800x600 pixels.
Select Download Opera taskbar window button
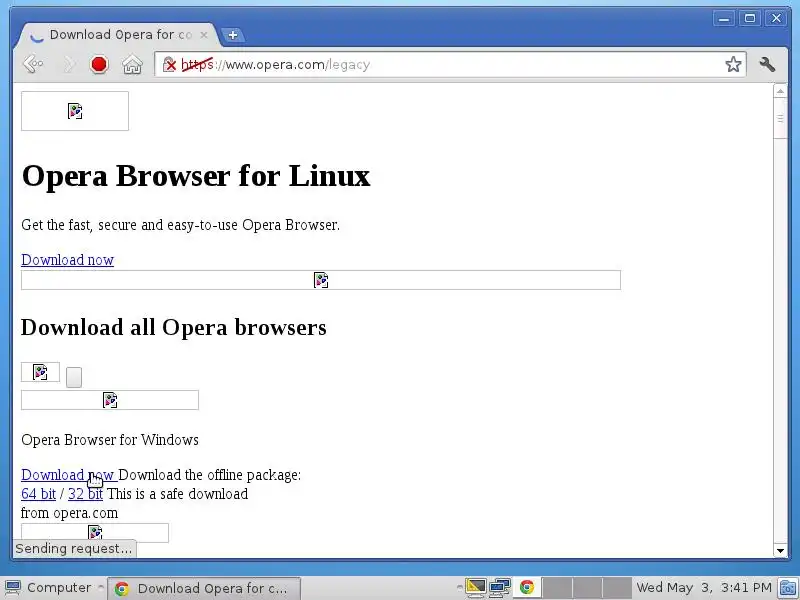pos(205,588)
